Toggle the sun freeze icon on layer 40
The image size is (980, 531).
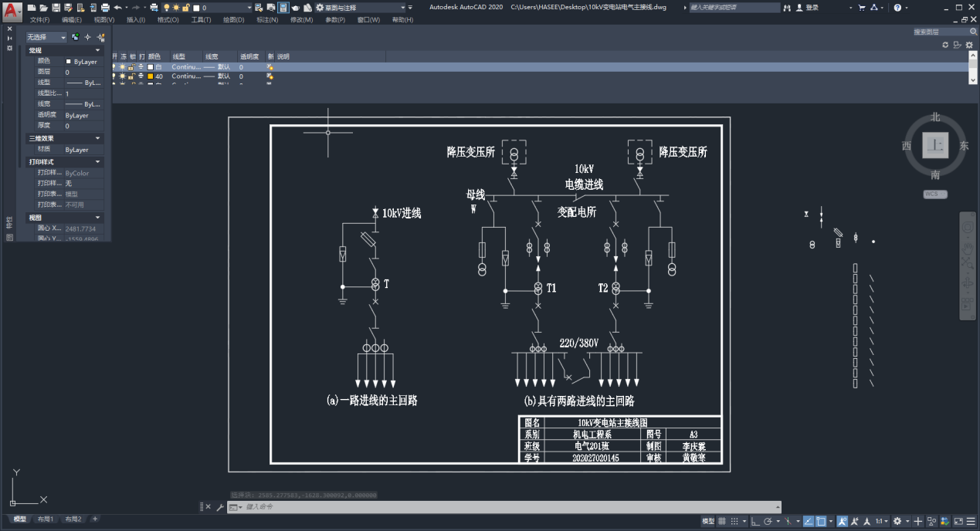click(122, 76)
